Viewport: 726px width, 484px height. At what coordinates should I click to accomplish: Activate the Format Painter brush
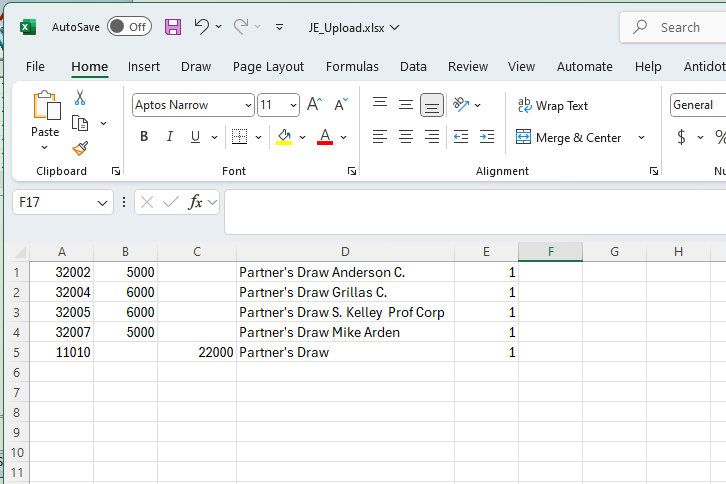point(80,148)
